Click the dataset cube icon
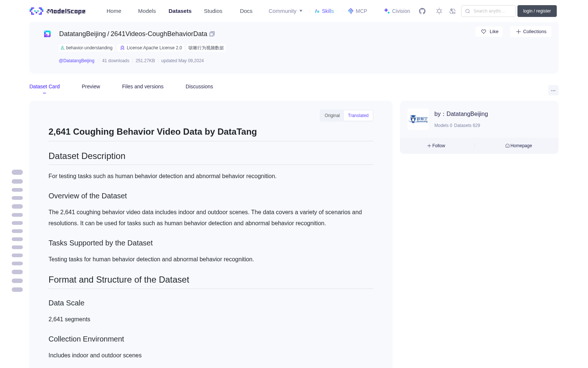Viewport: 588px width, 368px height. (47, 34)
